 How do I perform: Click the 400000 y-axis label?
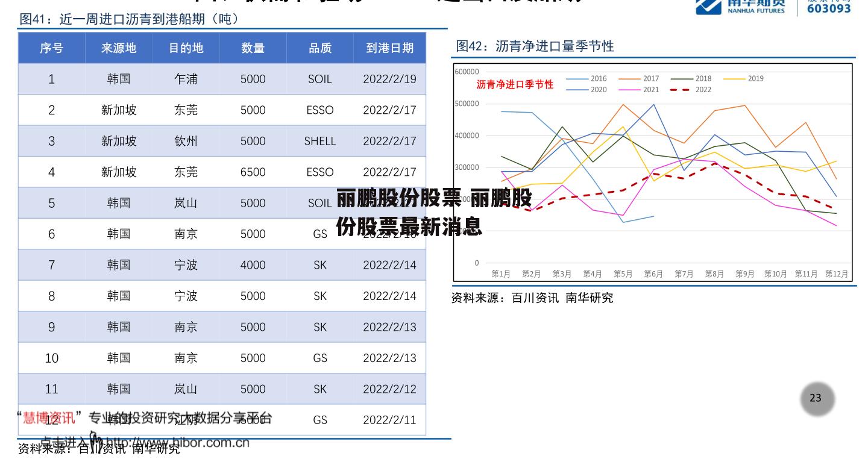pos(467,136)
